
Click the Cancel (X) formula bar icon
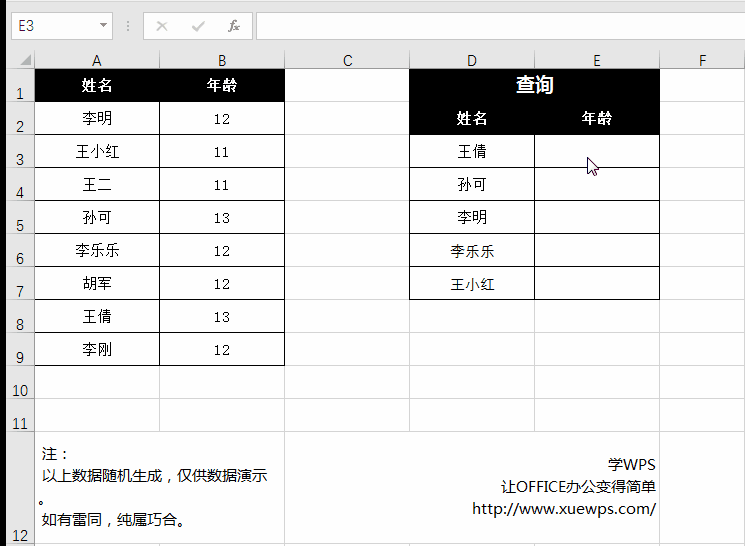tap(162, 26)
